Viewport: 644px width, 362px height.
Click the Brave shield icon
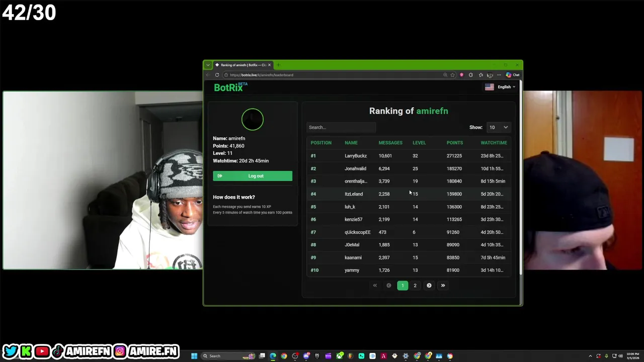click(461, 75)
